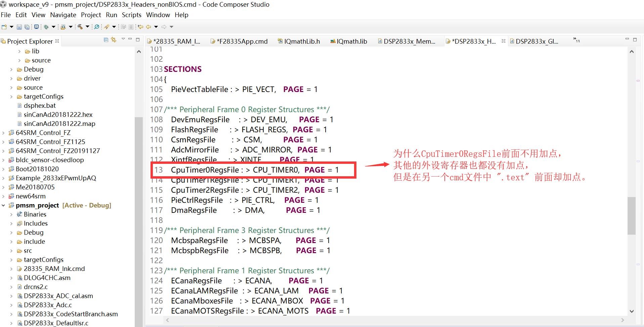Expand the first targetConfigs folder
Screen dimensions: 644x327
pos(11,97)
